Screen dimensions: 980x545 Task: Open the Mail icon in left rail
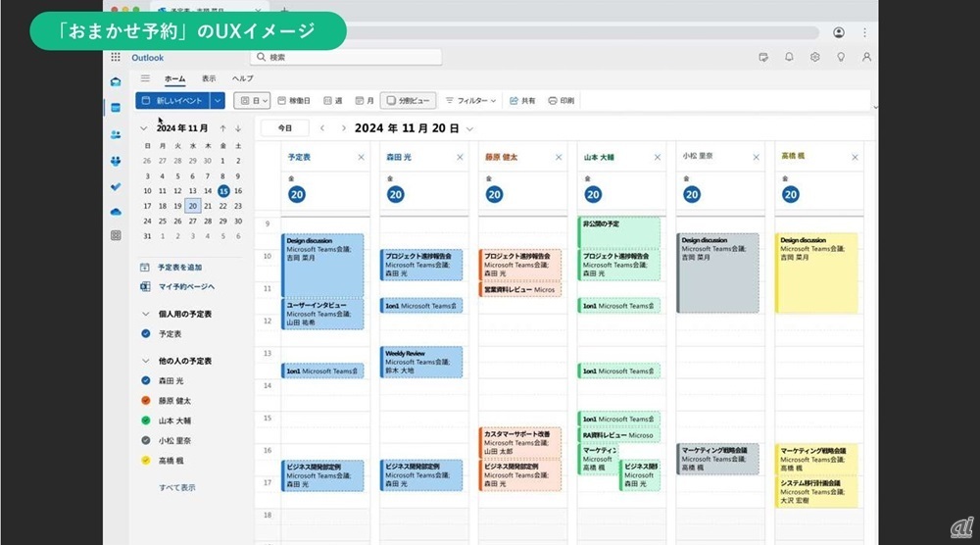[116, 82]
